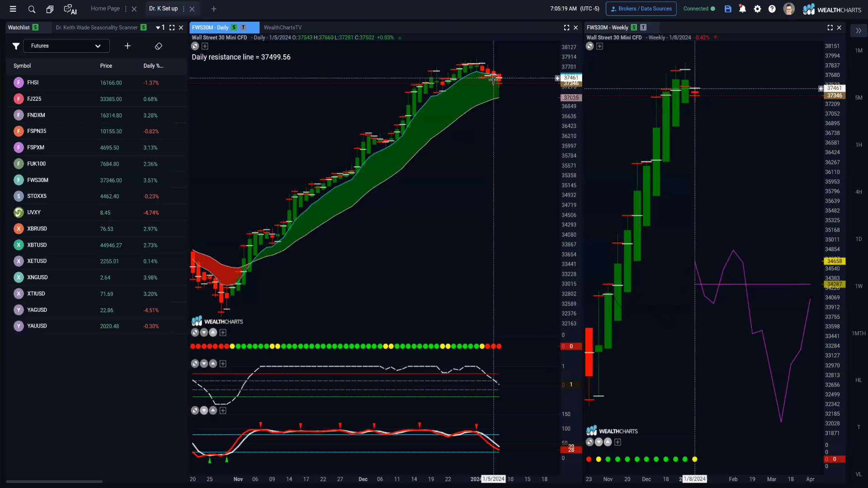868x488 pixels.
Task: Switch to the Home Page tab
Action: [105, 9]
